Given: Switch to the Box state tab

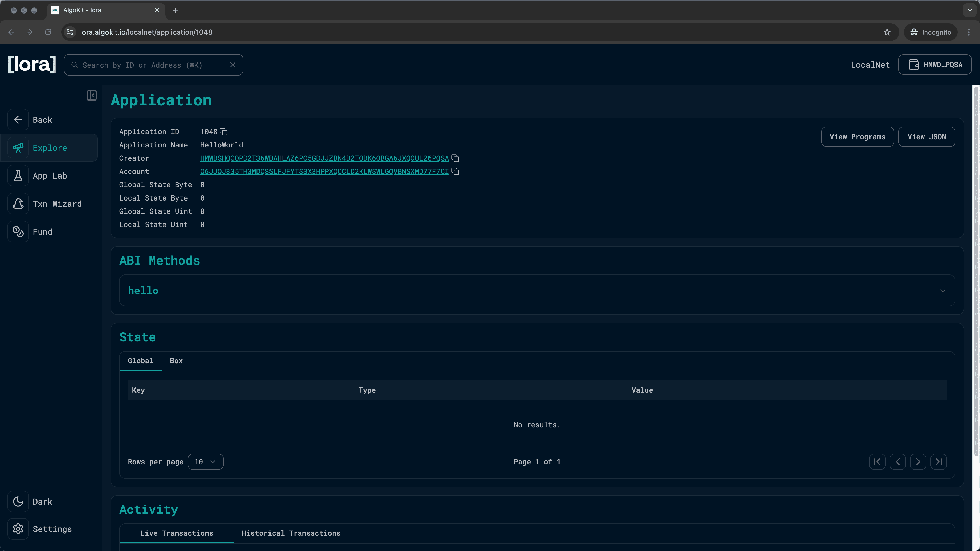Looking at the screenshot, I should point(176,360).
